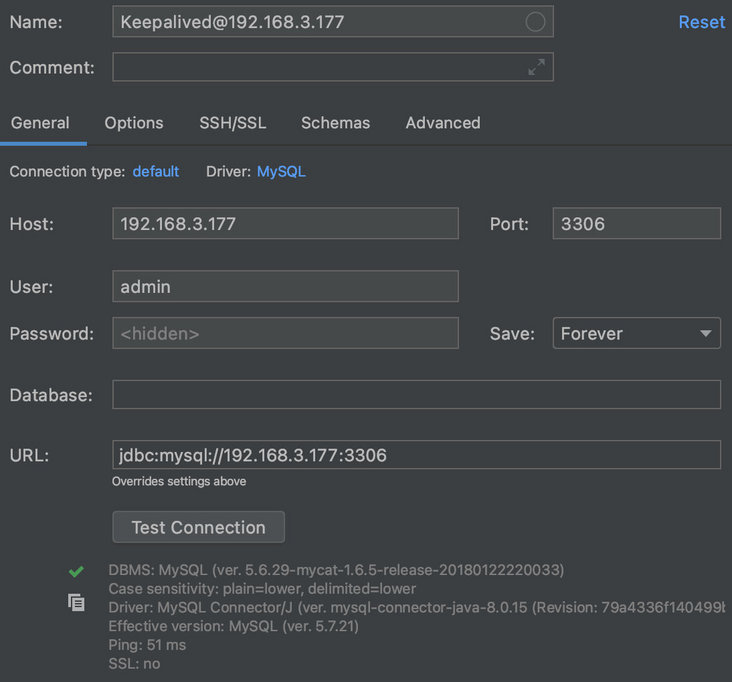This screenshot has height=682, width=732.
Task: Click the User field containing admin
Action: tap(285, 287)
